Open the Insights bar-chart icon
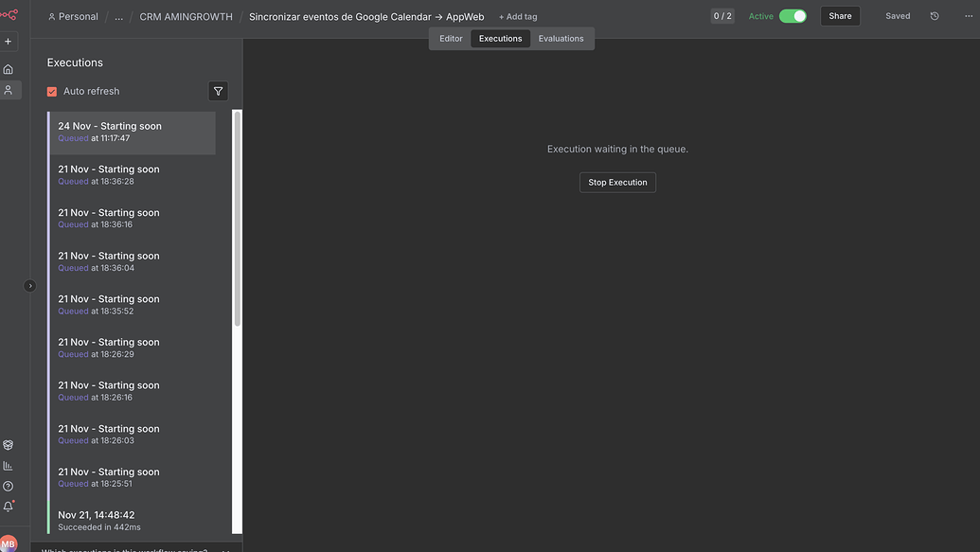Viewport: 980px width, 552px height. (x=8, y=464)
